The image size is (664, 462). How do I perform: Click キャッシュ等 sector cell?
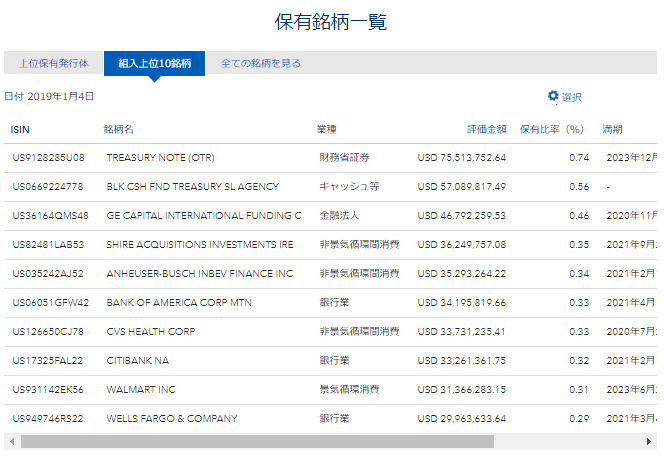pos(349,187)
